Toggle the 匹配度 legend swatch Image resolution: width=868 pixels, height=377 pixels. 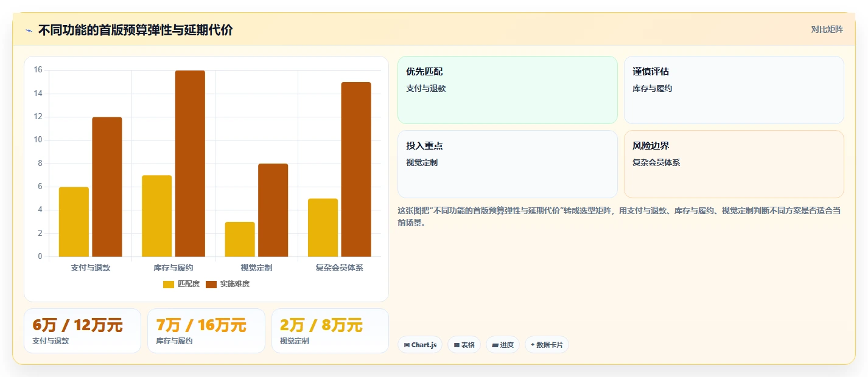[169, 285]
